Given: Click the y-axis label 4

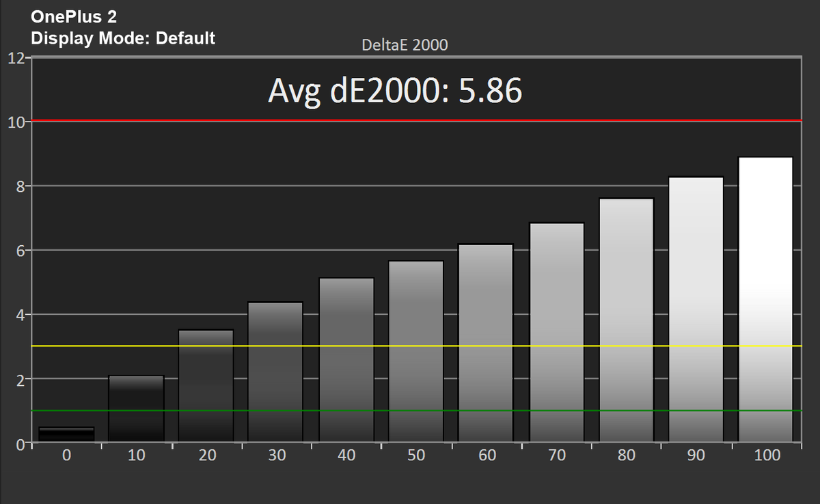Looking at the screenshot, I should pos(20,315).
